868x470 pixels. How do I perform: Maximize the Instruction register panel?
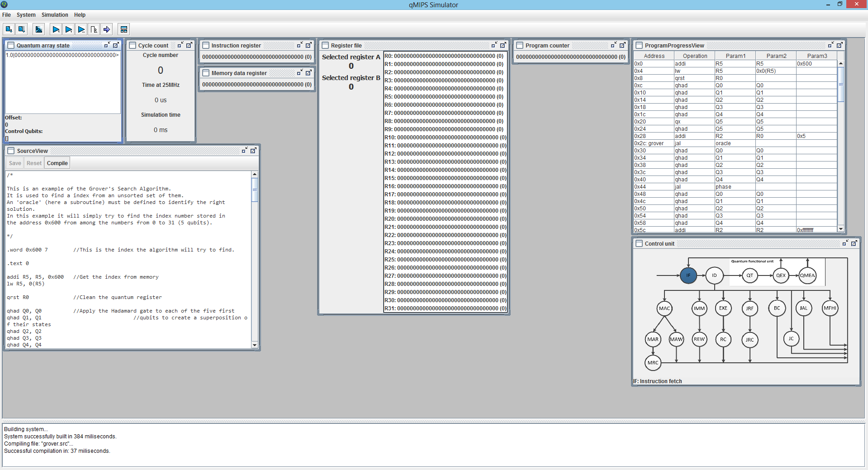point(308,45)
